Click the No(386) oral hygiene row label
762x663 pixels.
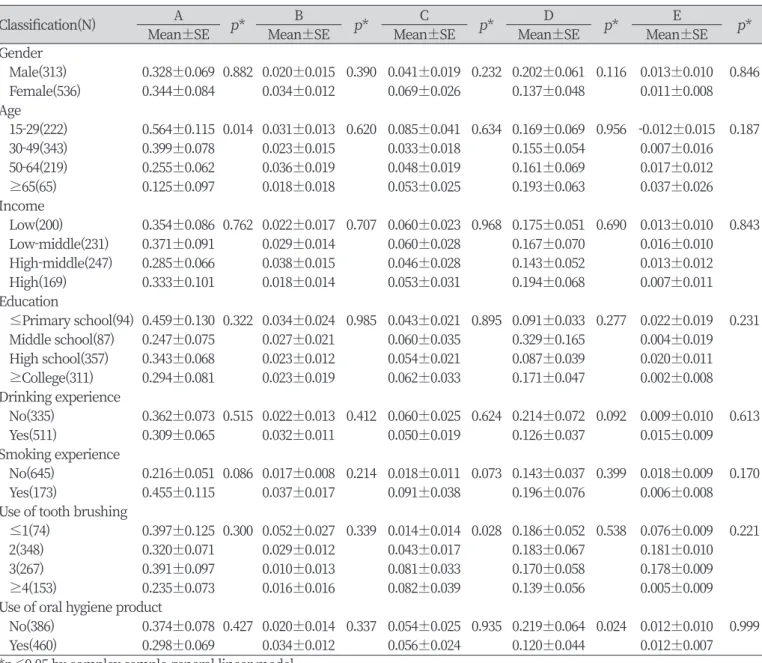(x=32, y=626)
